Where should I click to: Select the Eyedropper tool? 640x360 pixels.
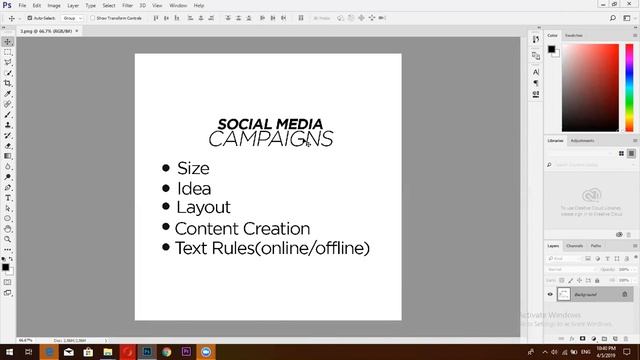(8, 94)
